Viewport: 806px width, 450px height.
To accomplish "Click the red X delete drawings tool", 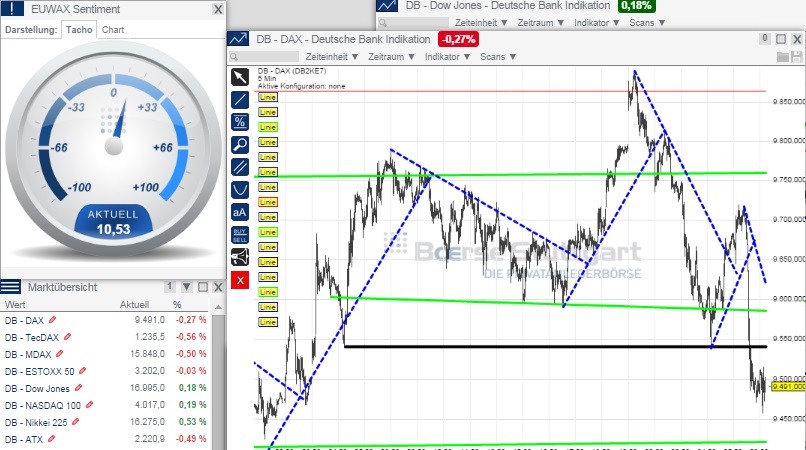I will coord(240,280).
